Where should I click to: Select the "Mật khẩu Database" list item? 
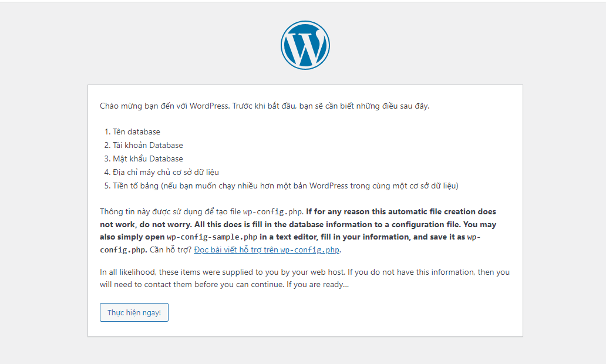(148, 159)
